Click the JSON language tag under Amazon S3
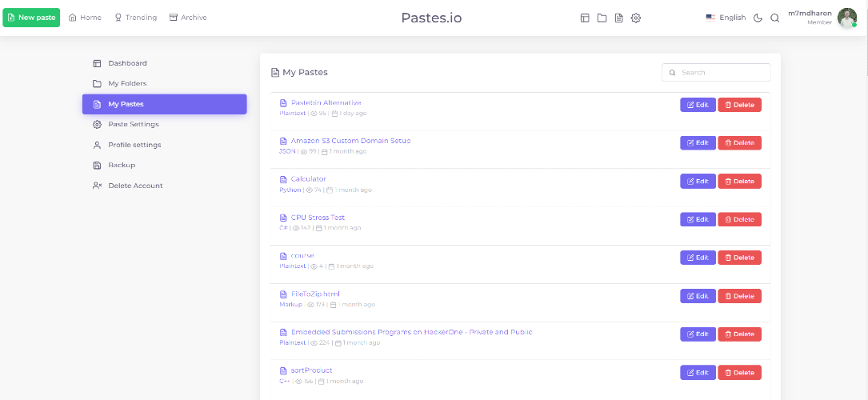This screenshot has height=400, width=868. (287, 151)
